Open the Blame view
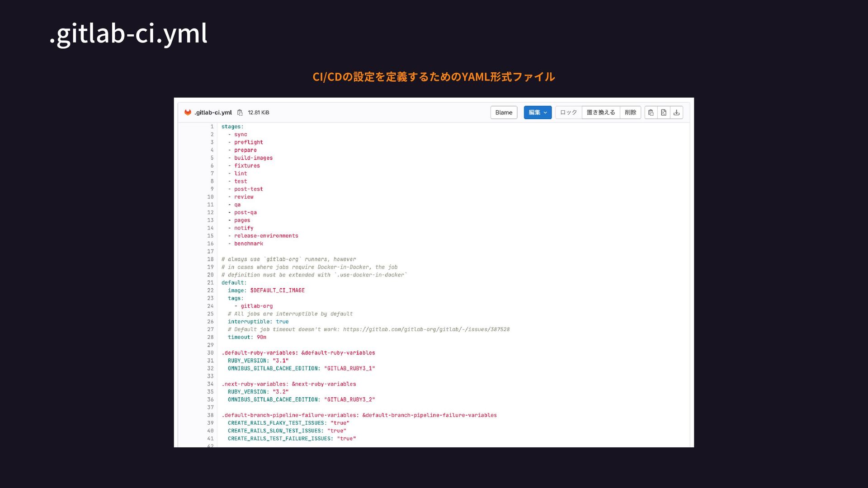Screen dimensions: 868x488 [504, 113]
